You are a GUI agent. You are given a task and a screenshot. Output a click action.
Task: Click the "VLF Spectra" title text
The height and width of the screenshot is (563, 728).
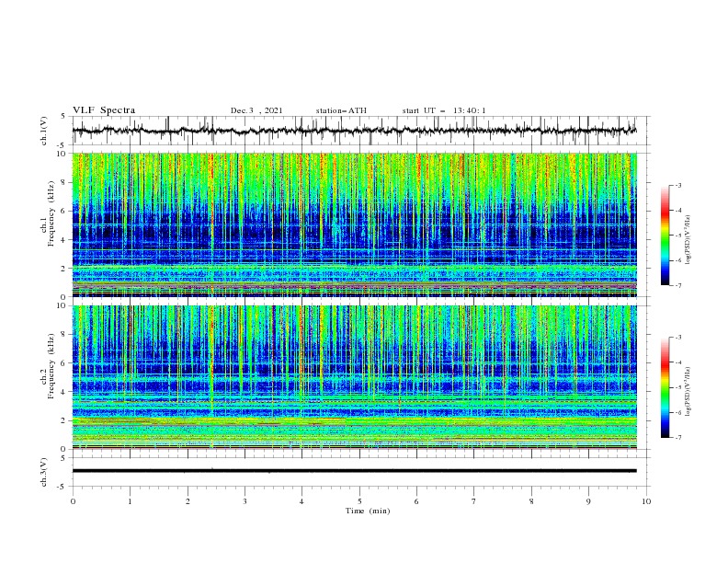coord(104,110)
